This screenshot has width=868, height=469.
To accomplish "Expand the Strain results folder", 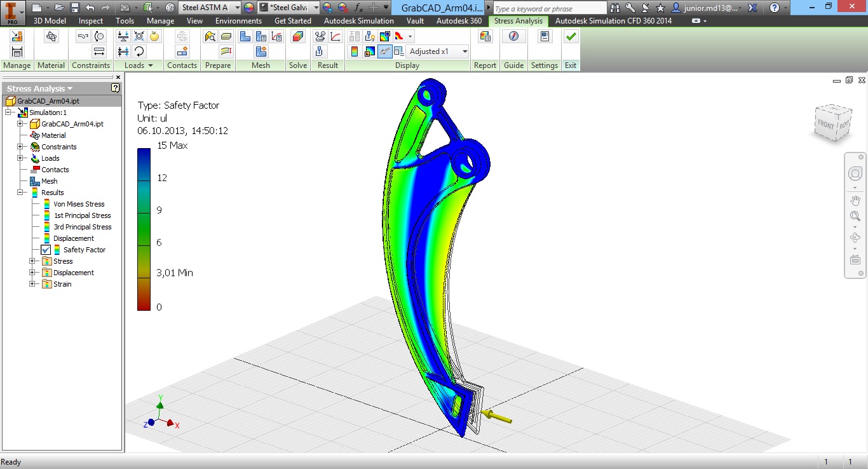I will coord(32,284).
